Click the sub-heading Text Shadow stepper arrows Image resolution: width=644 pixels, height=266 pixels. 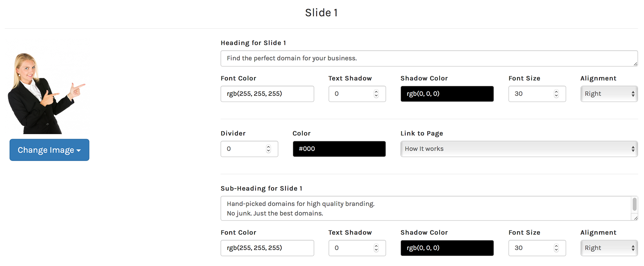pyautogui.click(x=376, y=248)
